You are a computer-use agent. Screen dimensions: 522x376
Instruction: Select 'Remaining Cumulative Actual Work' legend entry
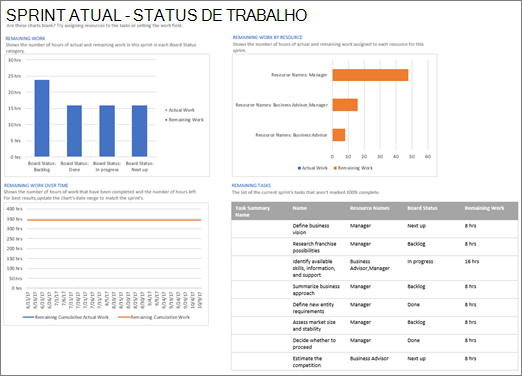click(x=66, y=317)
